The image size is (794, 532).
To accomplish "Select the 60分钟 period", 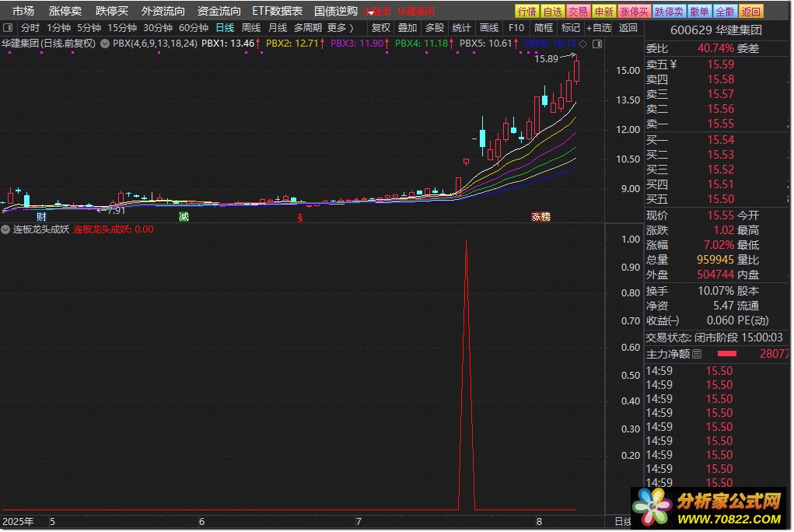I will (194, 28).
